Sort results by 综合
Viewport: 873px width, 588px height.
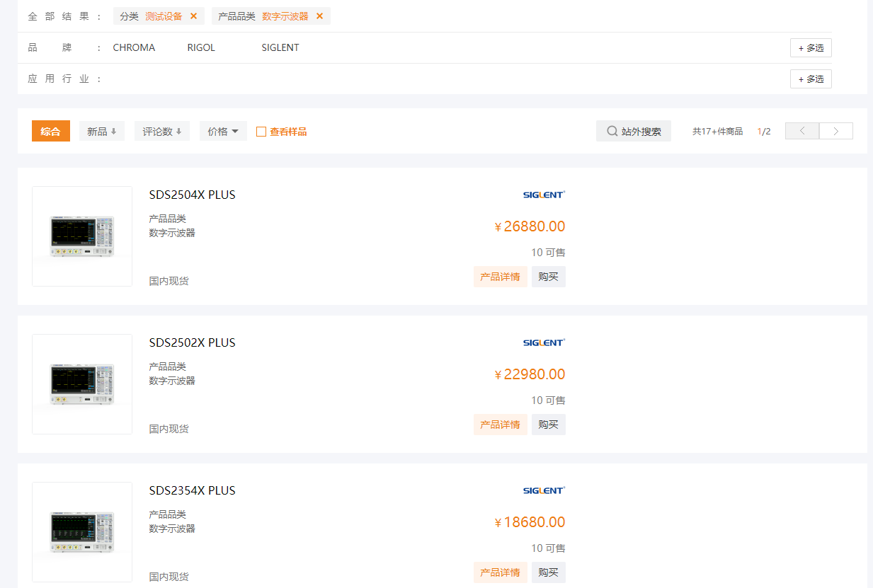[x=51, y=132]
